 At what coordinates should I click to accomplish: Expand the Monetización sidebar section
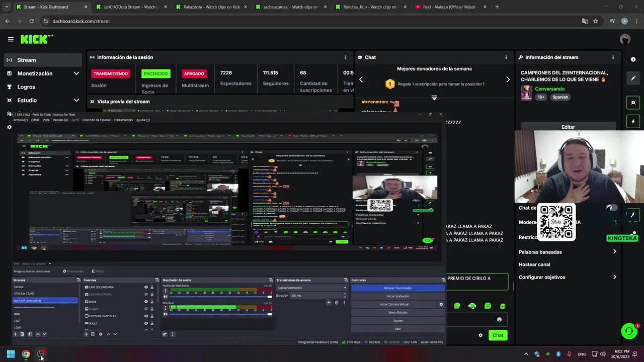[76, 73]
